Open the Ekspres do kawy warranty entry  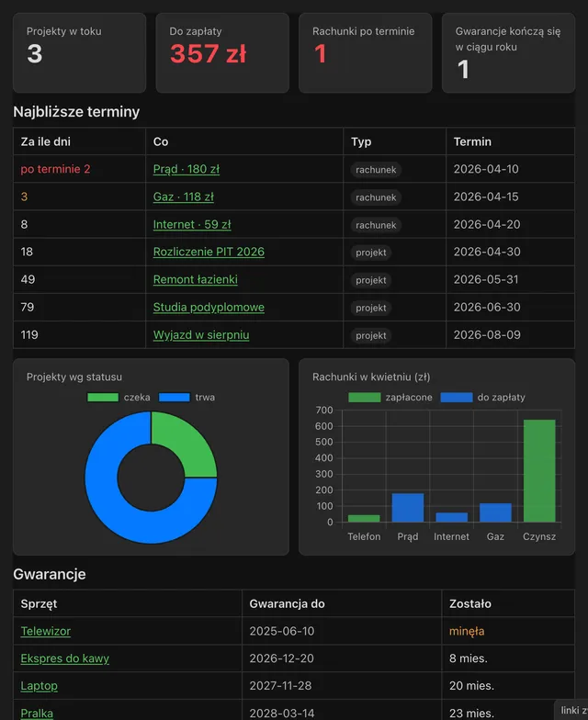coord(64,658)
